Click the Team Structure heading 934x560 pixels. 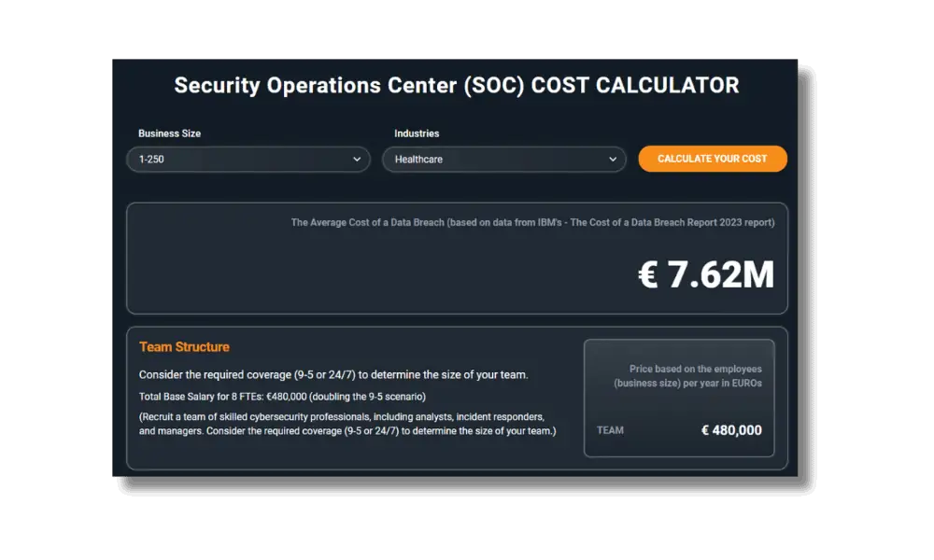(184, 346)
